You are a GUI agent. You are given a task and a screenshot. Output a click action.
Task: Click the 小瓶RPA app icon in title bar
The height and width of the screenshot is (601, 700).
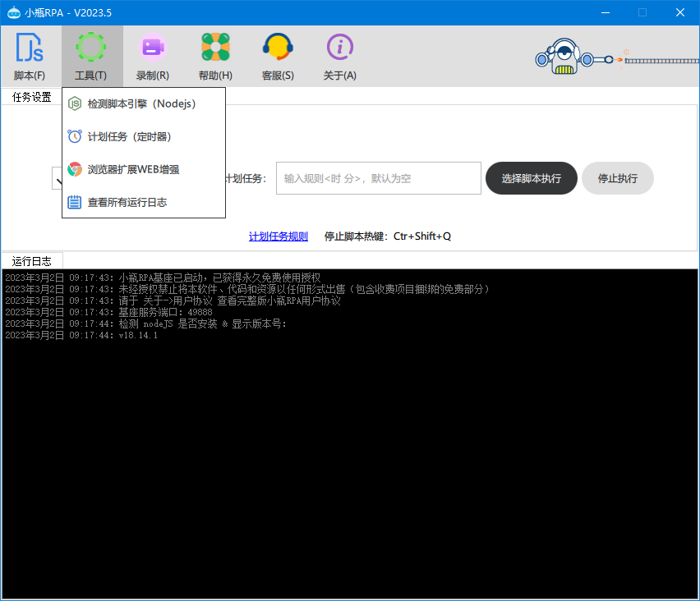[x=14, y=12]
